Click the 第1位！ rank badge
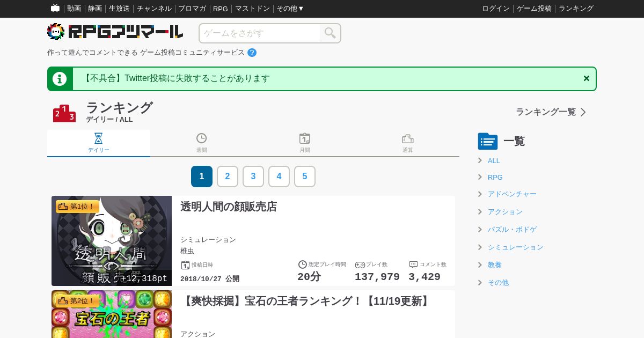 click(77, 207)
